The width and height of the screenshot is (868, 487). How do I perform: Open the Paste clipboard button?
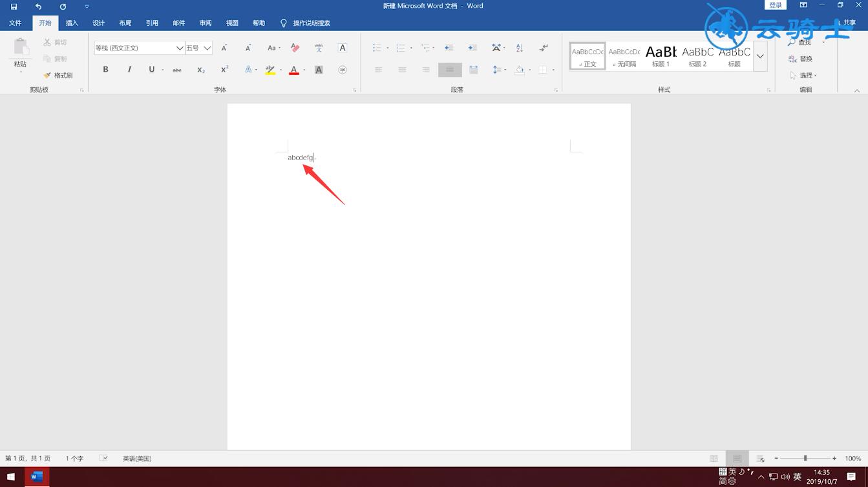pos(20,54)
